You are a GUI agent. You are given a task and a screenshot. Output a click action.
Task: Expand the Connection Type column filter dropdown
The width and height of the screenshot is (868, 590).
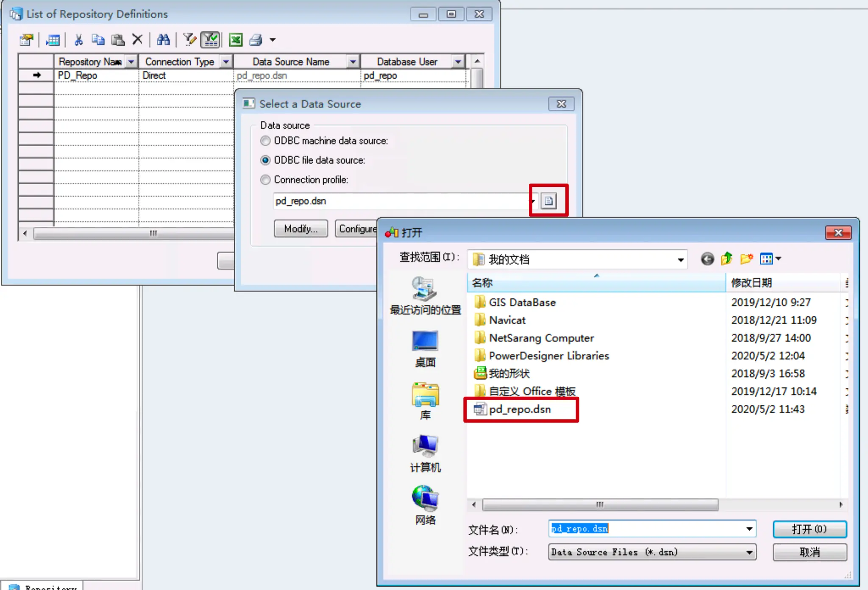[226, 62]
